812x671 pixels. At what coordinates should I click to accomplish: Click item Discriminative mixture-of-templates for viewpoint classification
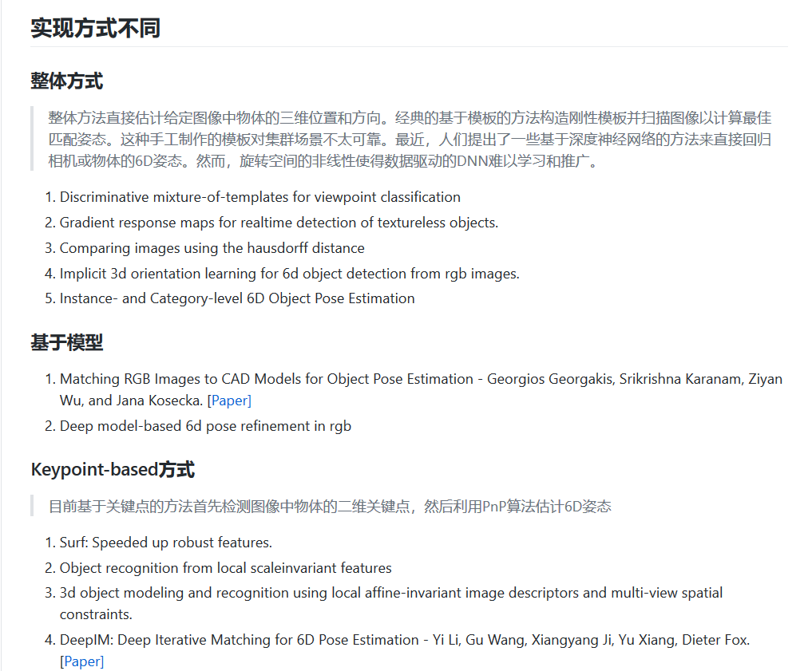tap(260, 197)
